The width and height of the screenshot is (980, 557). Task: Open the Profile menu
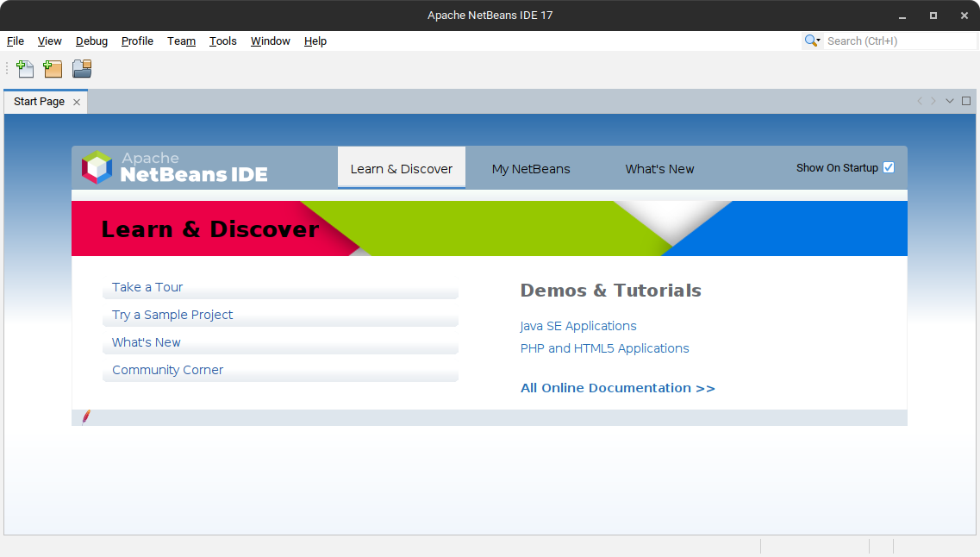[x=137, y=41]
